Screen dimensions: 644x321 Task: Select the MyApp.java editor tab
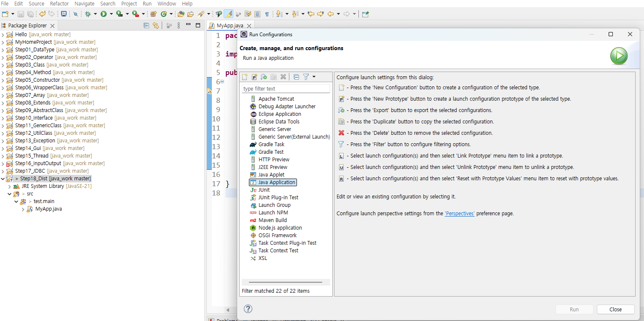(229, 26)
